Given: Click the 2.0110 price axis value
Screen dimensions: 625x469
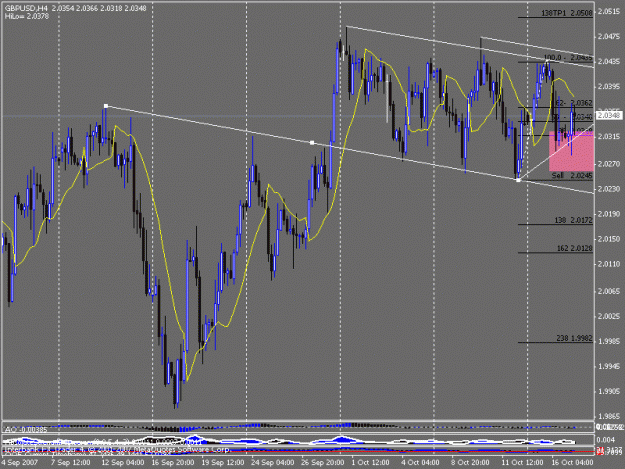Looking at the screenshot, I should (609, 264).
